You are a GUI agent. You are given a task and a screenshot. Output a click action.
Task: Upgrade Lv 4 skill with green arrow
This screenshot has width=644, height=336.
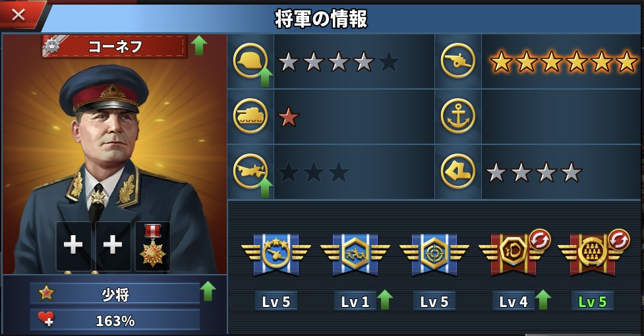[x=542, y=300]
